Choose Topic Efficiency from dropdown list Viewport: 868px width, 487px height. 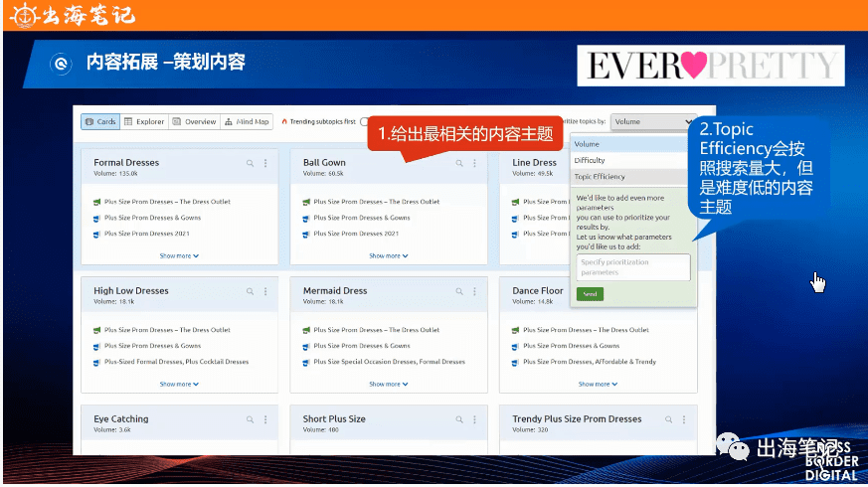628,177
